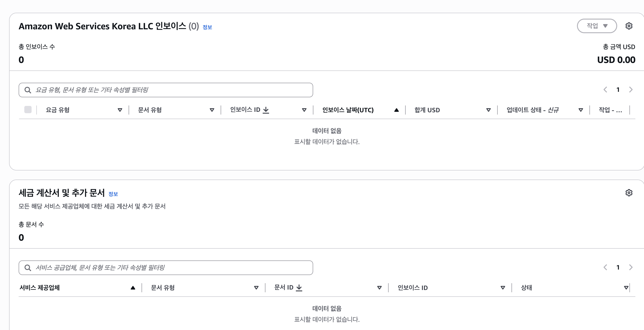This screenshot has width=644, height=330.
Task: Open 정보 link beside 세금 계산서 heading
Action: point(113,194)
